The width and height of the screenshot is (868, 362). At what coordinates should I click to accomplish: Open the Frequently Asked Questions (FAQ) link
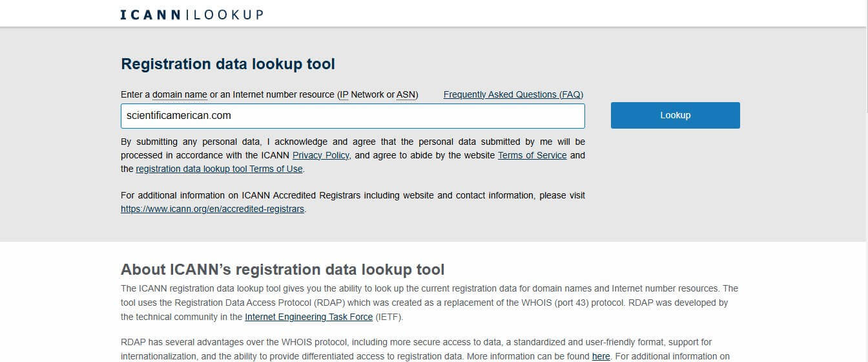coord(513,94)
